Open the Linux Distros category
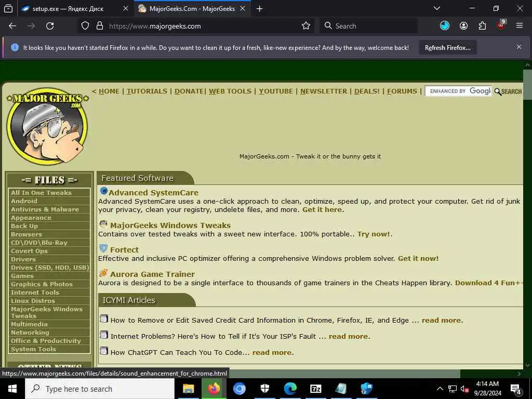This screenshot has width=532, height=399. pyautogui.click(x=33, y=301)
